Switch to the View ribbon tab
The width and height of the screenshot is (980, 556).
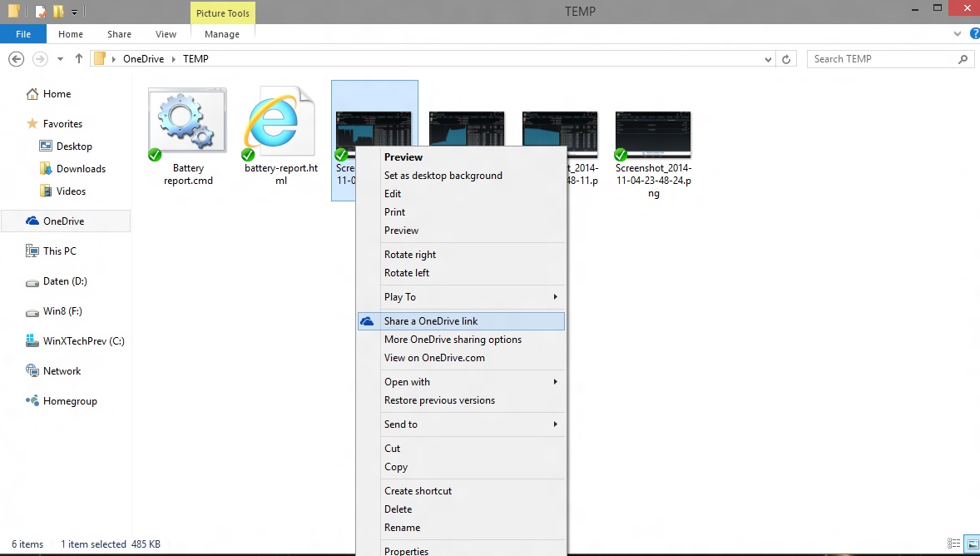pyautogui.click(x=166, y=34)
